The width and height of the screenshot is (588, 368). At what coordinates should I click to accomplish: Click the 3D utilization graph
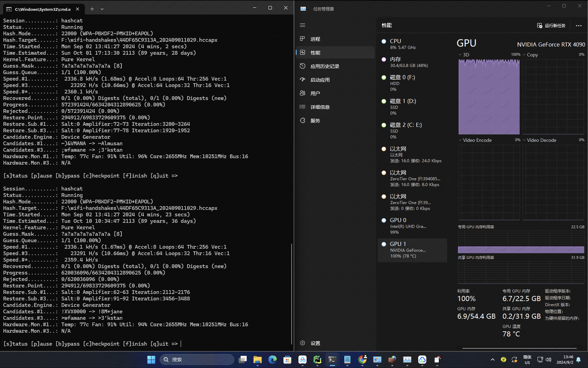[489, 97]
